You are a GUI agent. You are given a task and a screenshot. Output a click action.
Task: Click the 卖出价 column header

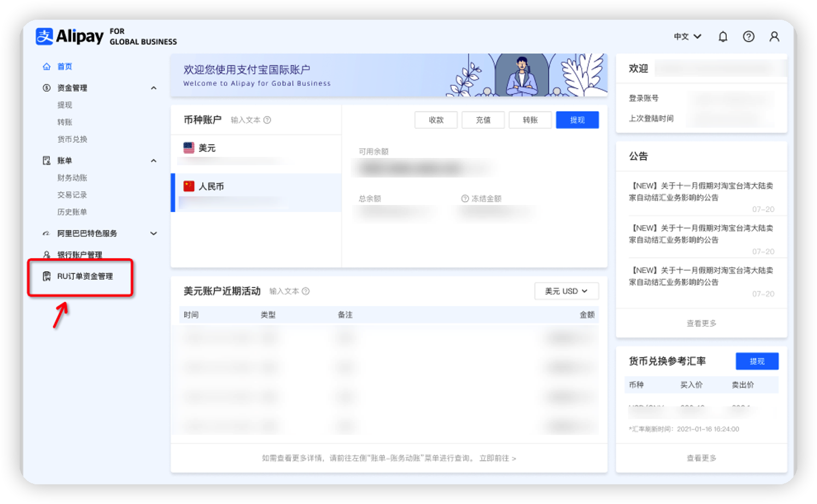tap(743, 385)
